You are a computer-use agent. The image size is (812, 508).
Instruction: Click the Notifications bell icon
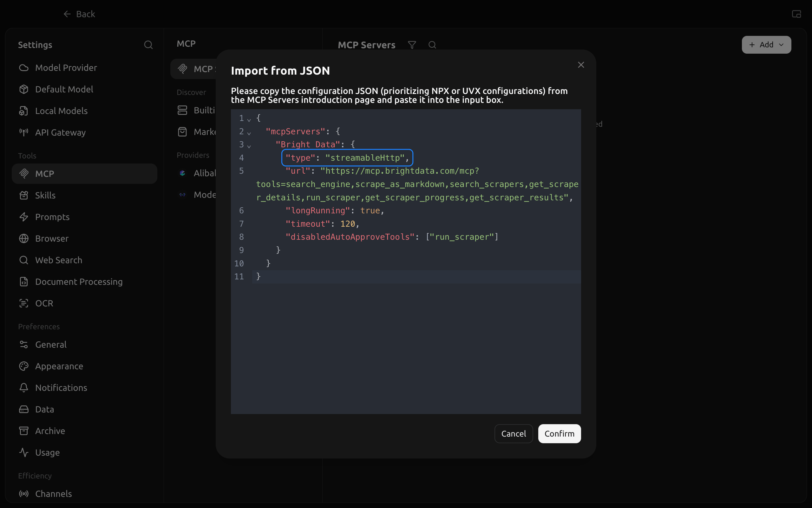24,388
